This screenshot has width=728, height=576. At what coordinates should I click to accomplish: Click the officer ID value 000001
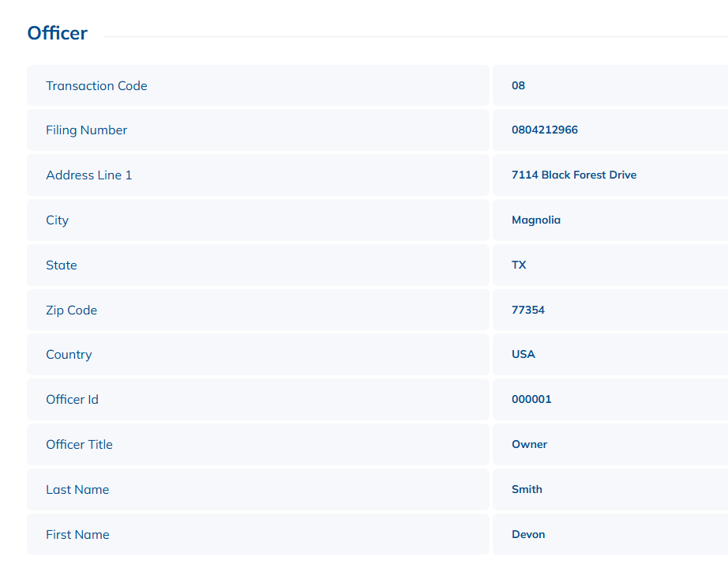coord(531,400)
